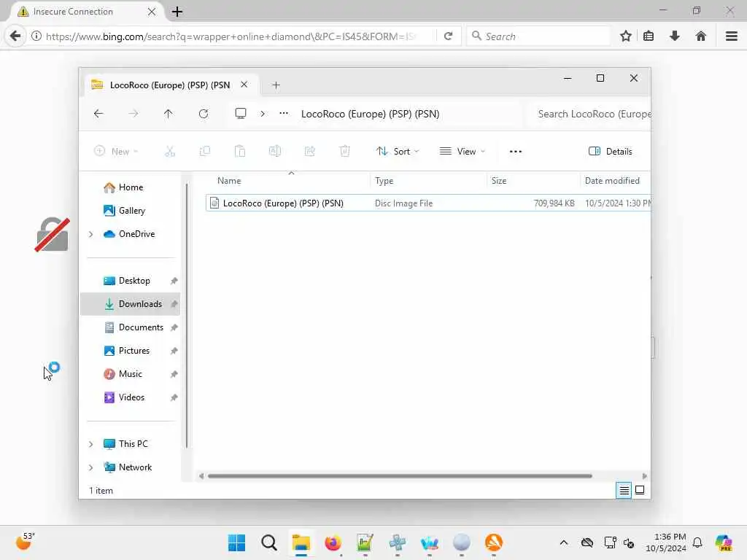747x560 pixels.
Task: Open the New dropdown menu
Action: click(x=116, y=152)
